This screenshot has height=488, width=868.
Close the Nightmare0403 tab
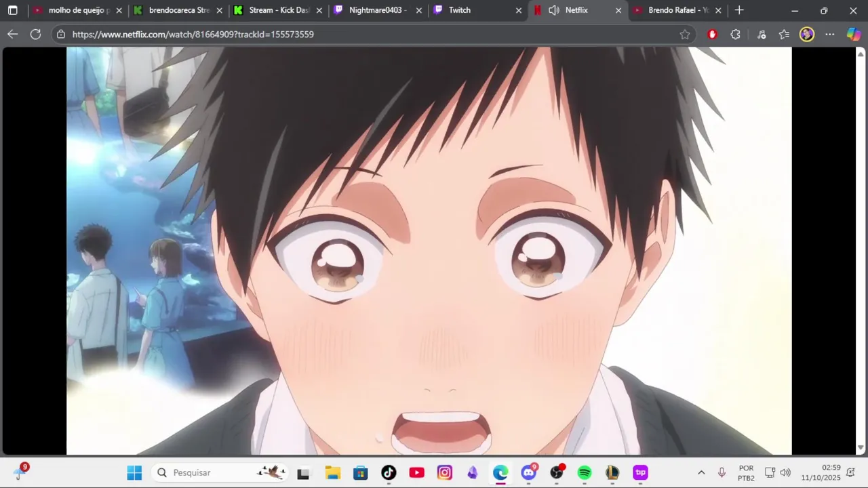click(418, 10)
